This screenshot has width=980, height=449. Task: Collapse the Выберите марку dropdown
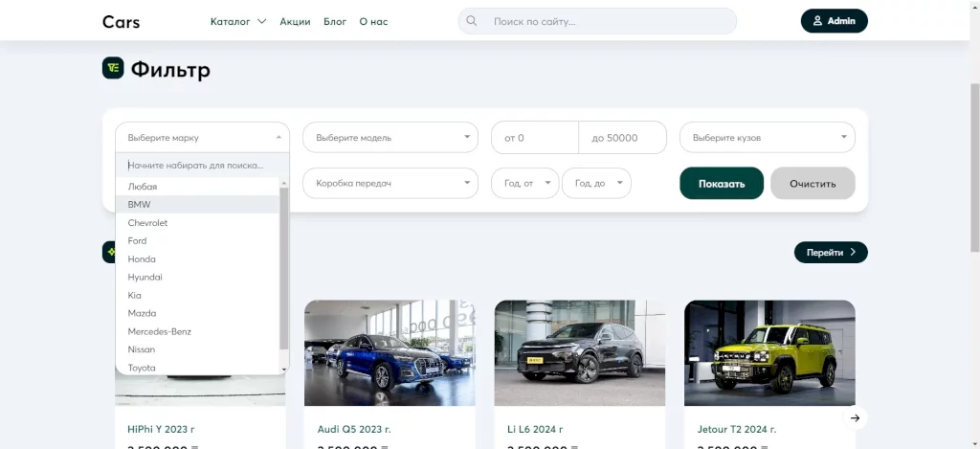click(x=203, y=138)
